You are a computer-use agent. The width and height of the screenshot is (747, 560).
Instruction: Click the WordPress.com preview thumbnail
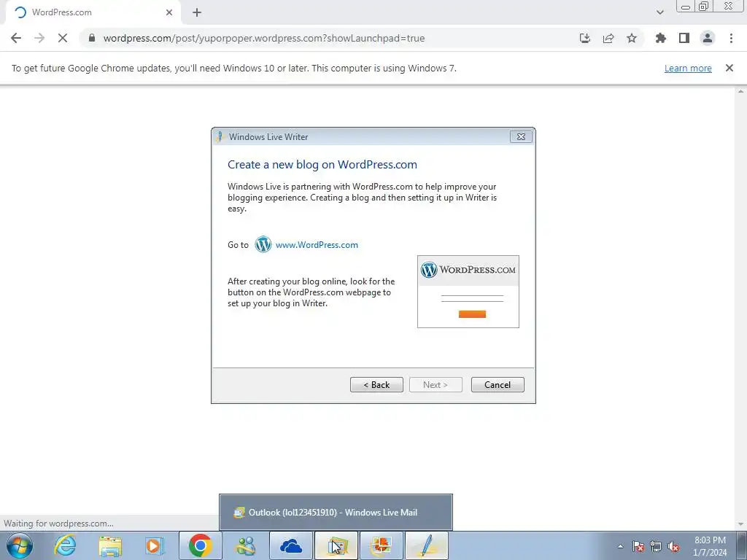pyautogui.click(x=468, y=292)
